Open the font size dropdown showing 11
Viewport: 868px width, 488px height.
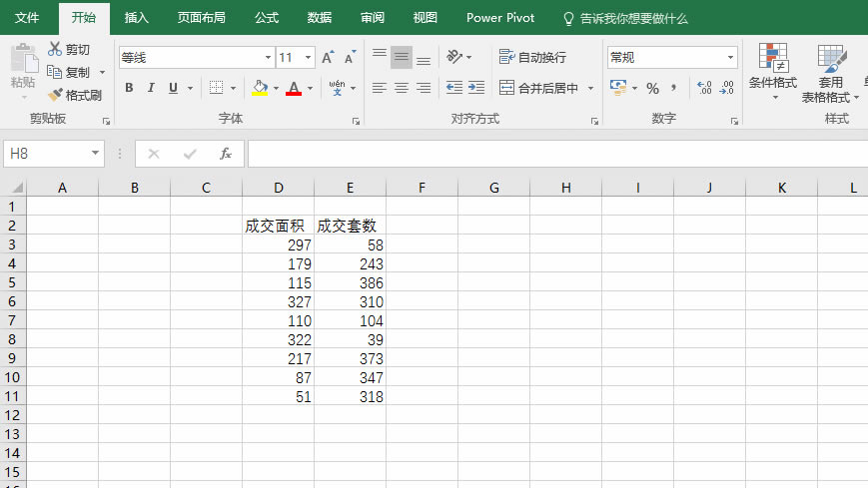pos(308,58)
